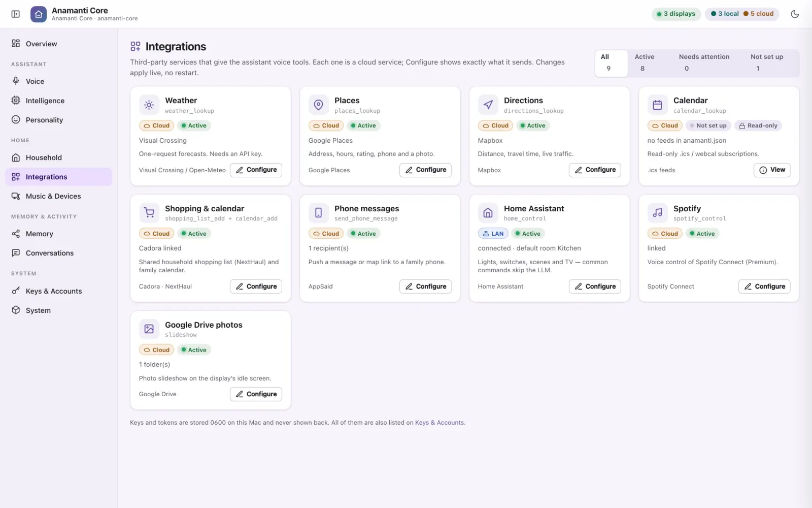
Task: Configure the Directions integration
Action: [595, 170]
